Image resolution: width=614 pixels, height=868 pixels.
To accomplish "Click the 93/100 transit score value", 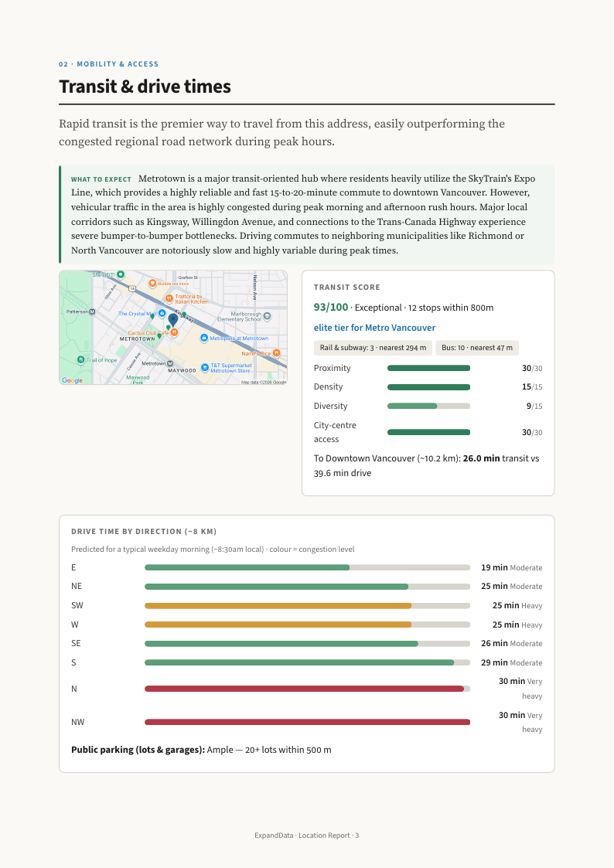I will pyautogui.click(x=330, y=307).
